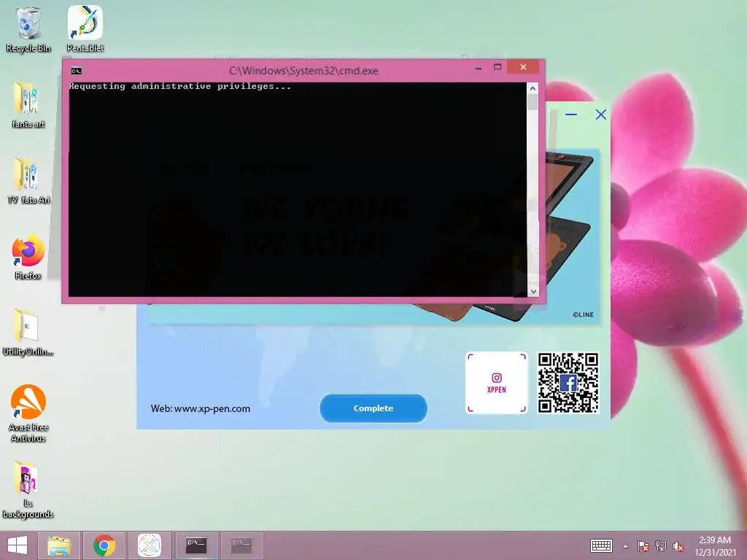Switch to the active cmd taskbar window
Image resolution: width=747 pixels, height=560 pixels.
pyautogui.click(x=196, y=545)
